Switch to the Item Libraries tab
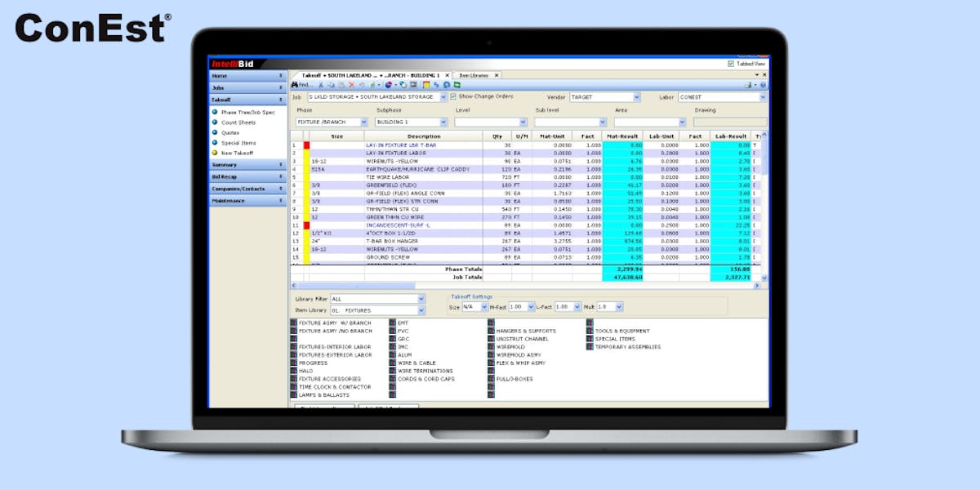The height and width of the screenshot is (490, 980). point(474,75)
